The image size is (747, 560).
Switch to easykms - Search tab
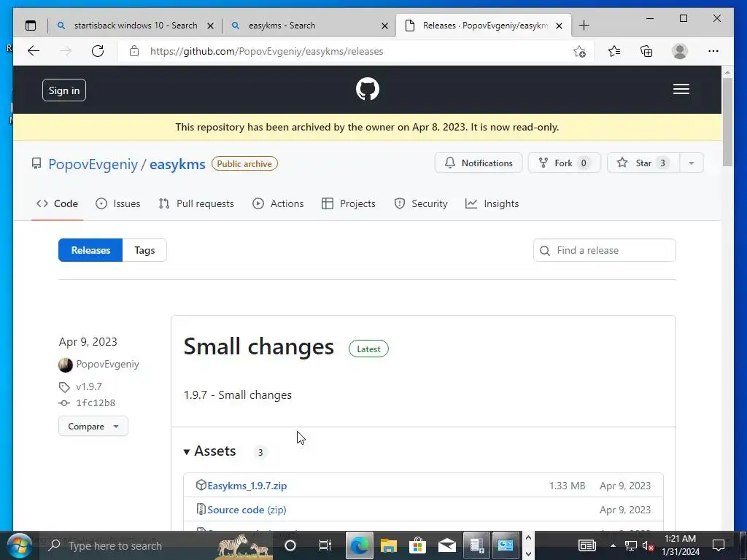pos(308,26)
